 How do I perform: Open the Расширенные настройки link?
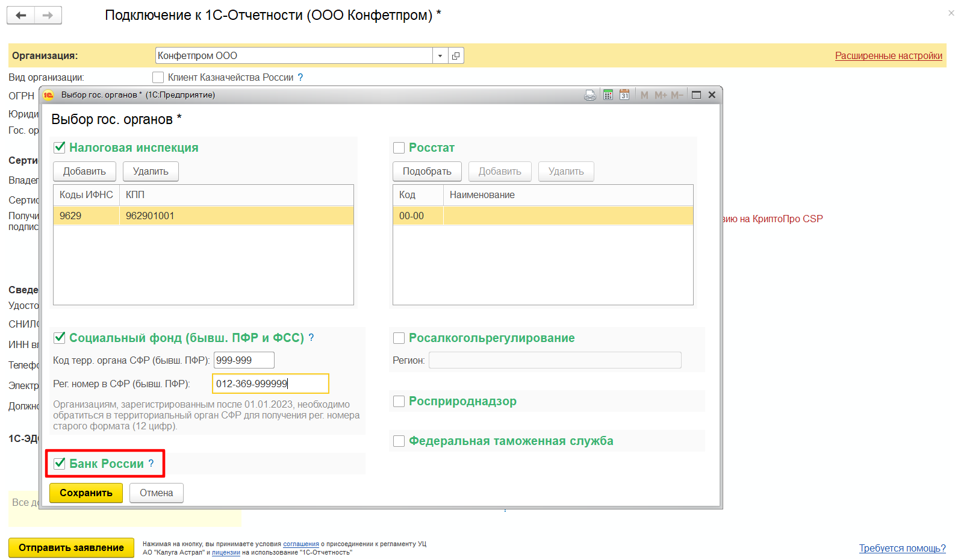pos(888,56)
